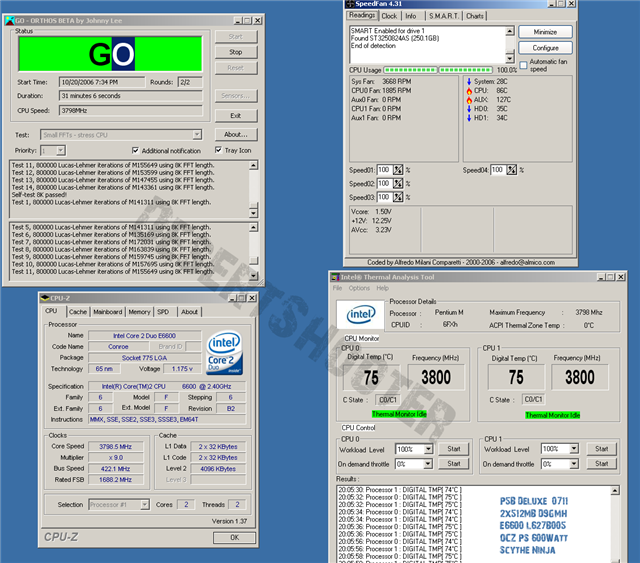The image size is (640, 563).
Task: Open CPU 1 On demand throttle dropdown
Action: point(574,464)
